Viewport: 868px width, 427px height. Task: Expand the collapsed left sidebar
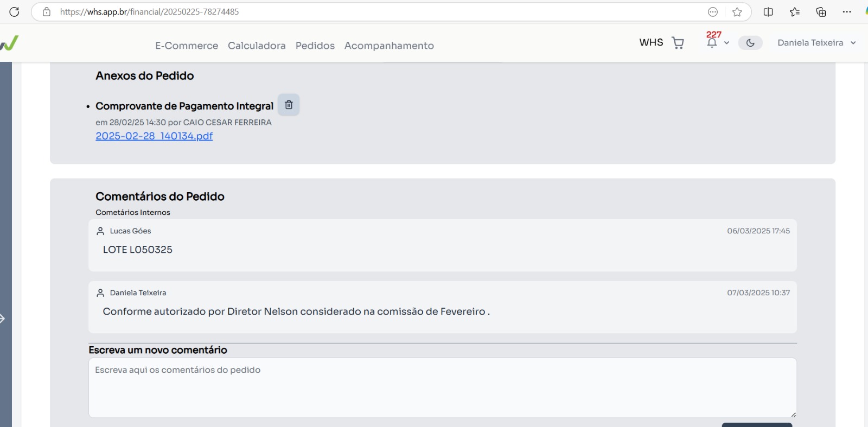pyautogui.click(x=3, y=318)
